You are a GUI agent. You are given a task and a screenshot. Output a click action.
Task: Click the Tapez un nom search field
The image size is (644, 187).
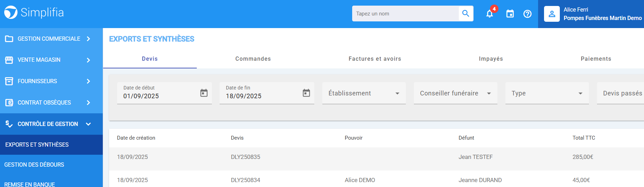click(405, 14)
